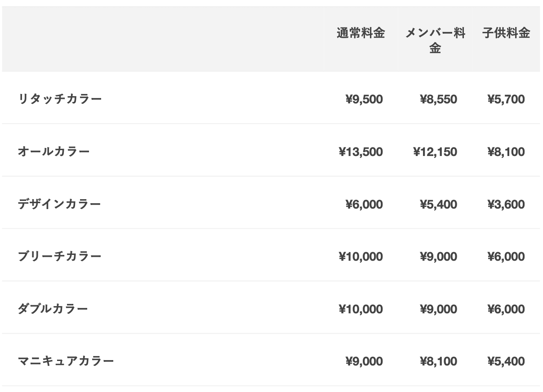Click オールカラー member price ¥12,150
Viewport: 543px width, 392px height.
click(435, 152)
